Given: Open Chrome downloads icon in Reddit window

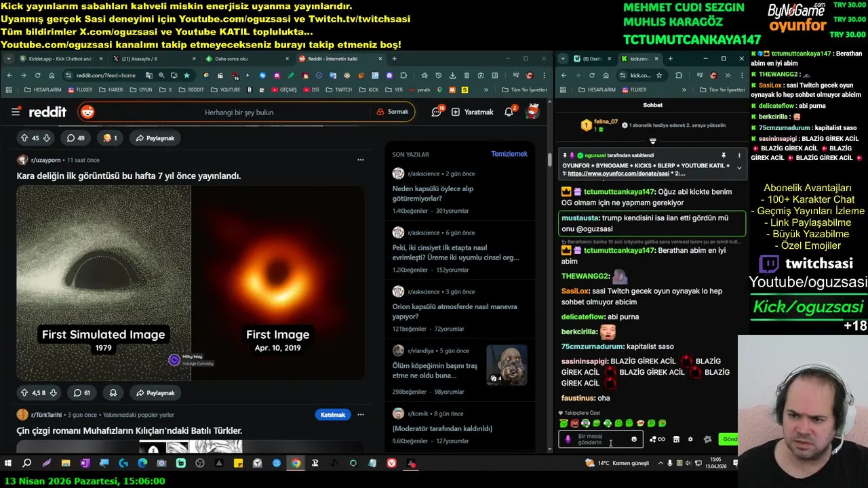Looking at the screenshot, I should [x=453, y=75].
